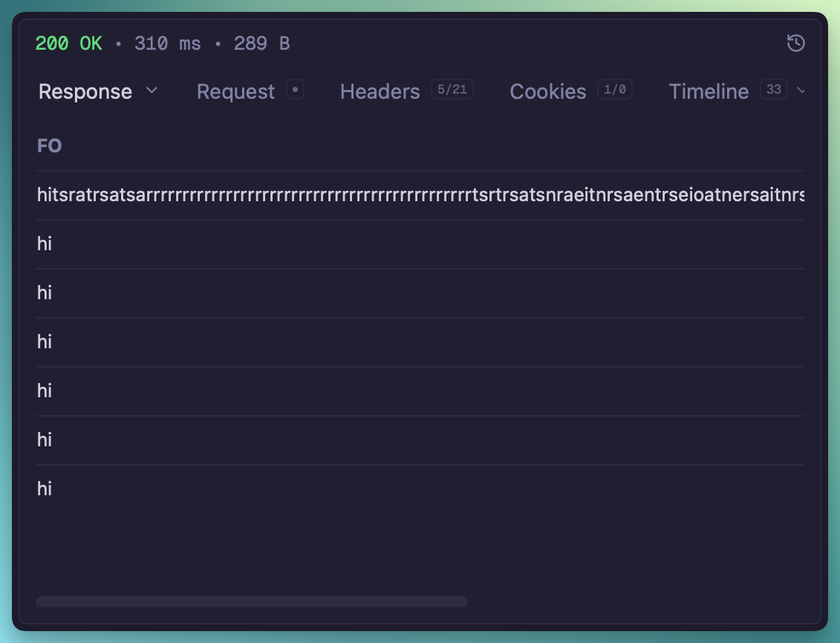Click the 200 OK status text
The height and width of the screenshot is (643, 840).
coord(69,44)
